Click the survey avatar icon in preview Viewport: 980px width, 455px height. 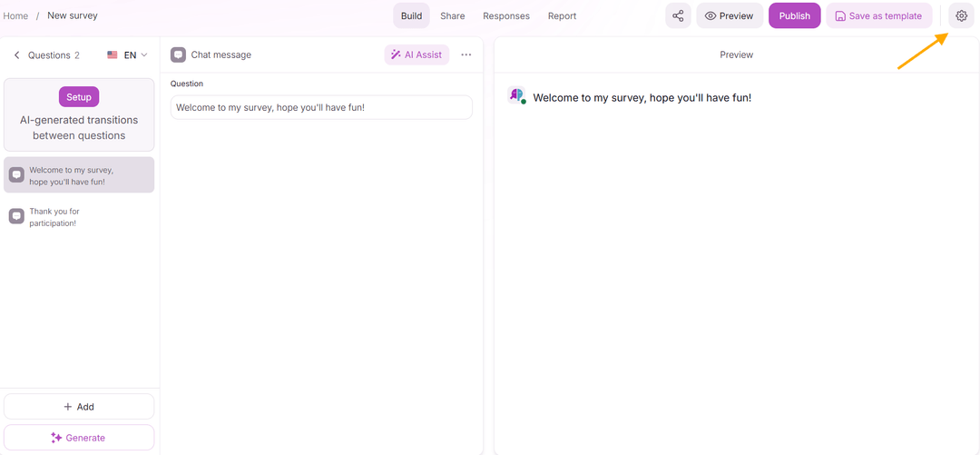click(515, 95)
